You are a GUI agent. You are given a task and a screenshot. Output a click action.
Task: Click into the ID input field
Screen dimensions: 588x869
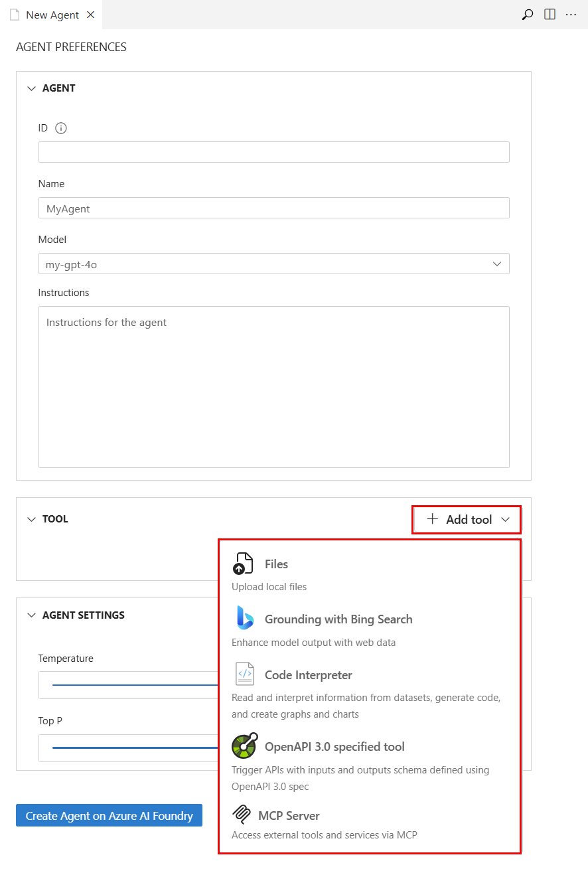[274, 152]
